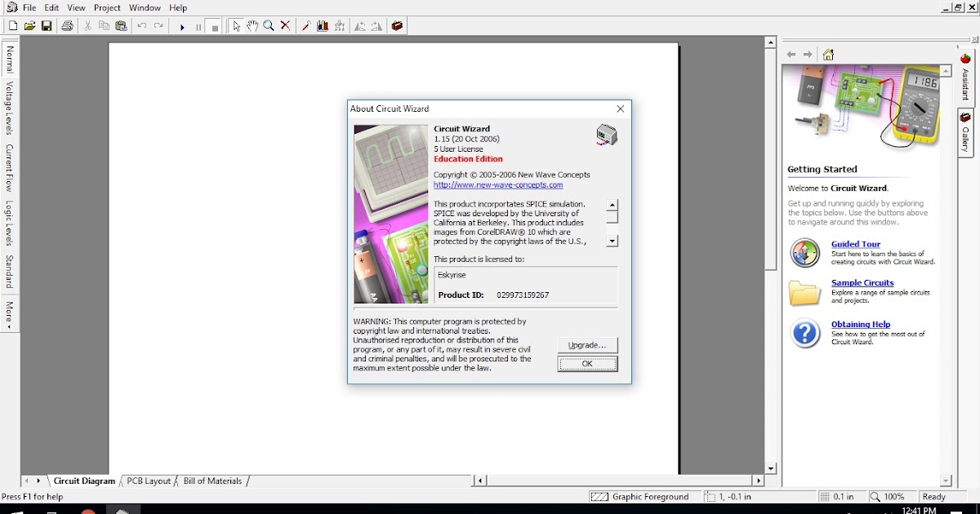Select the red probe tool in toolbar
The height and width of the screenshot is (514, 980).
click(306, 26)
